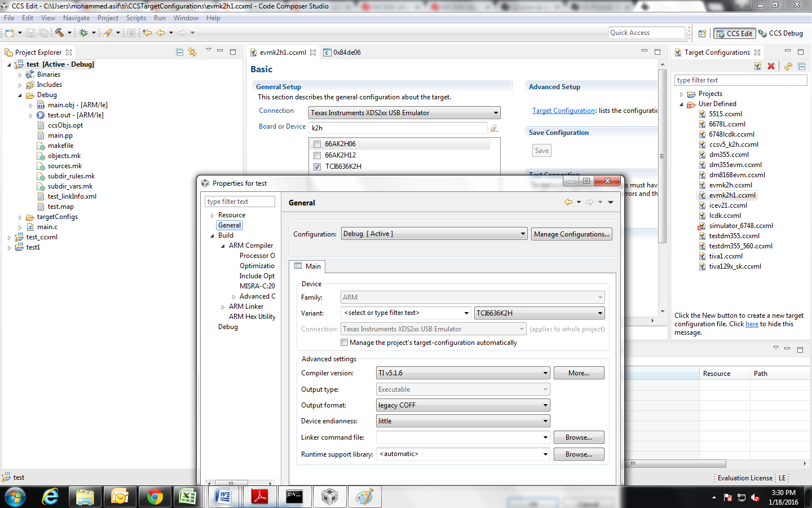Open the Navigate menu
This screenshot has width=812, height=508.
[76, 18]
